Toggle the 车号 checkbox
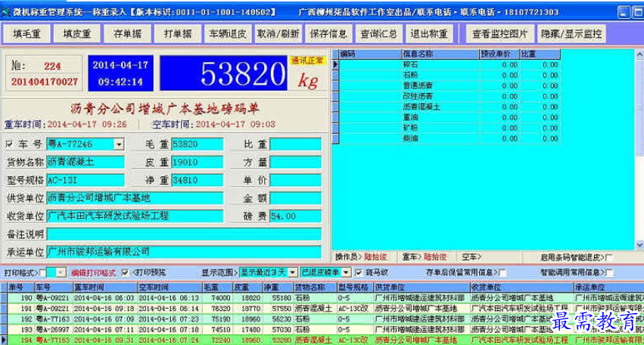644x345 pixels. pyautogui.click(x=9, y=145)
